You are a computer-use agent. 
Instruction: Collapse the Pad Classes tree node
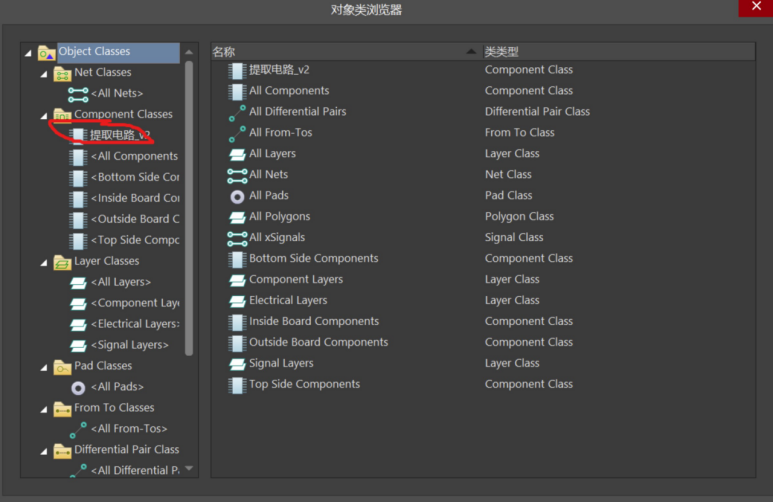[x=43, y=367]
